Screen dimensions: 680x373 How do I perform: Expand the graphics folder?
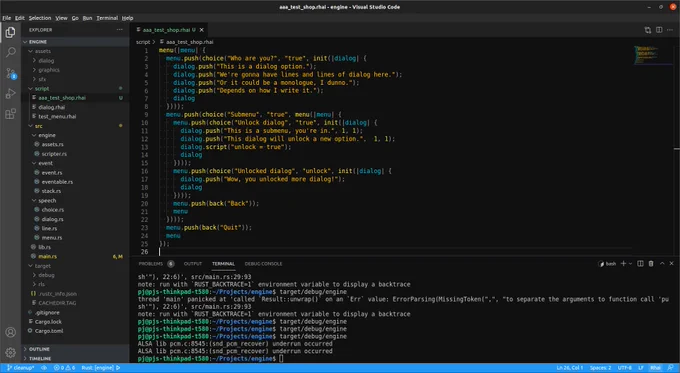coord(75,70)
